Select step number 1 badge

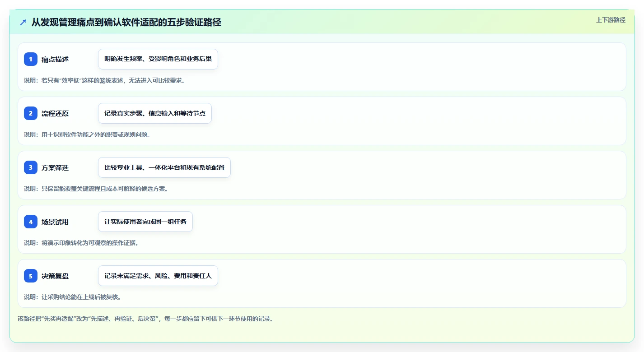(31, 59)
